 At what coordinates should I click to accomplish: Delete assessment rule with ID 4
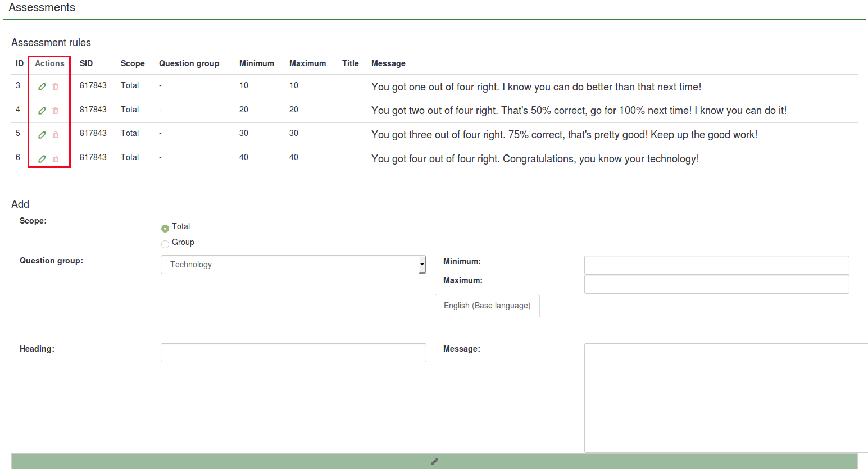click(x=55, y=111)
